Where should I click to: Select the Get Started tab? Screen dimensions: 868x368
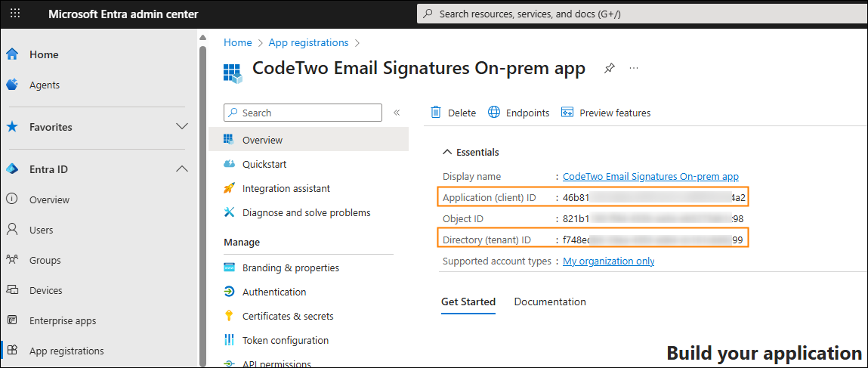point(468,302)
